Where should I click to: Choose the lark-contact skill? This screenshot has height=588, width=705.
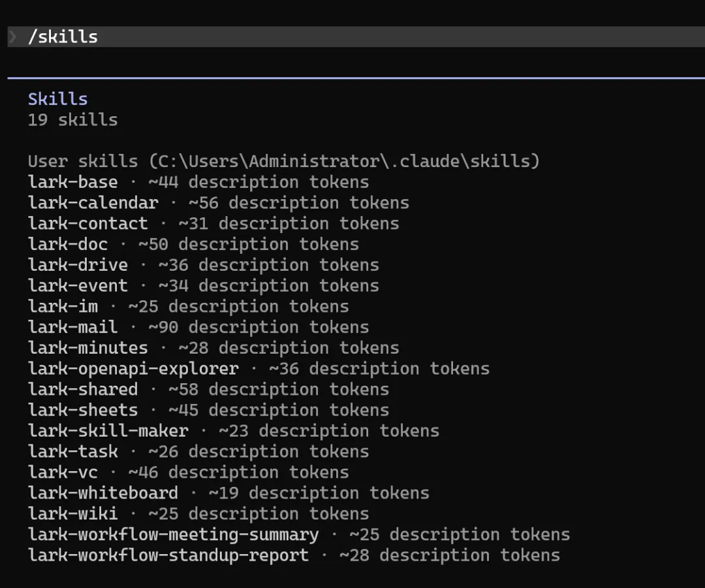click(x=88, y=224)
